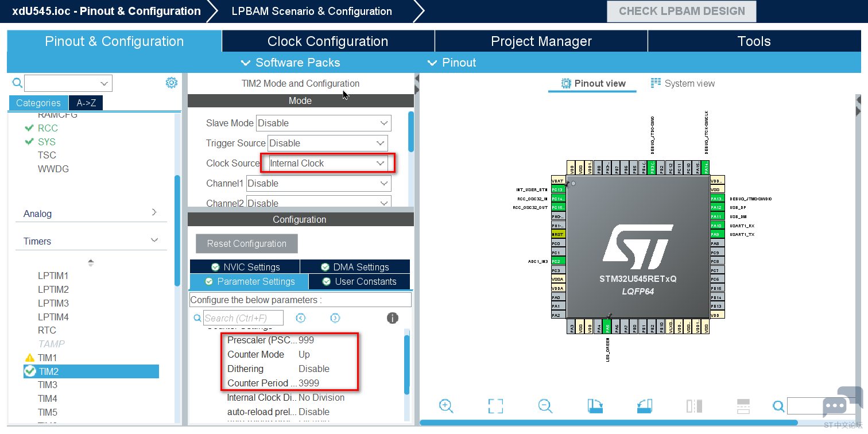Select the PC13 INT_USER_BTN pin
868x434 pixels.
click(558, 189)
